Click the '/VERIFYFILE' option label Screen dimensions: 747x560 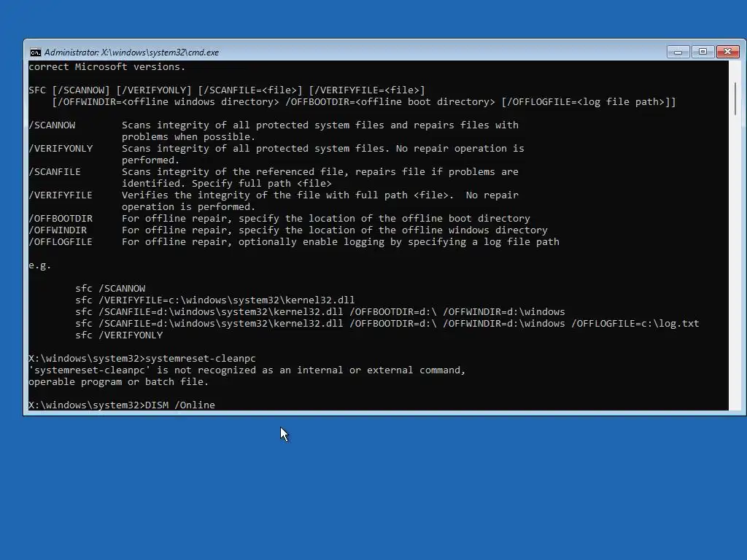point(61,195)
